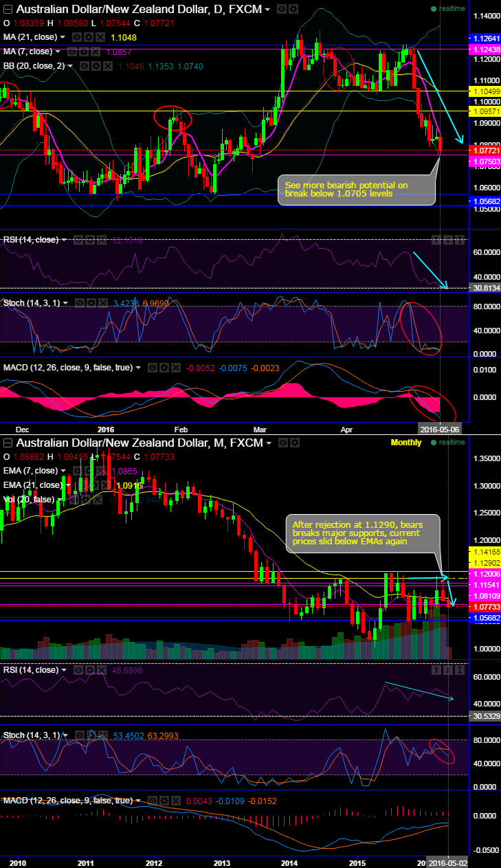501x868 pixels.
Task: Expand daily RSI (14, close) dropdown arrow
Action: coord(65,240)
